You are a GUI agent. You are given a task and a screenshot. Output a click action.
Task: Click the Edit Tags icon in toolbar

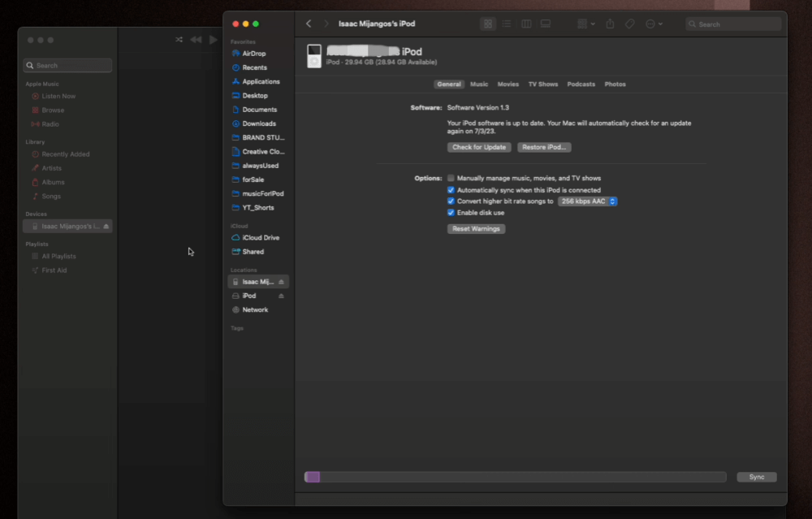(630, 24)
